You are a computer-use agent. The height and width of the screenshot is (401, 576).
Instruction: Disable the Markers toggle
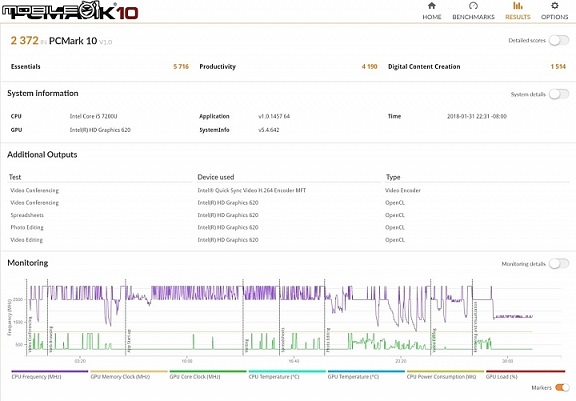(562, 387)
